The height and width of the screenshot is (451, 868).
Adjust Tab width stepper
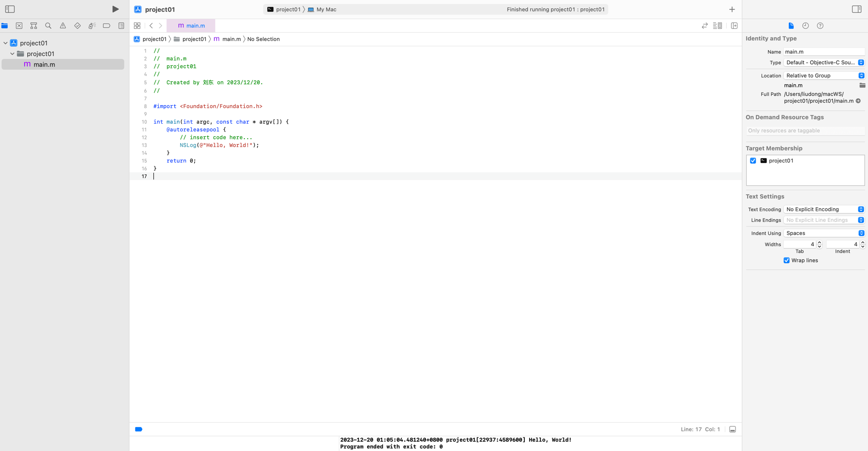click(819, 244)
